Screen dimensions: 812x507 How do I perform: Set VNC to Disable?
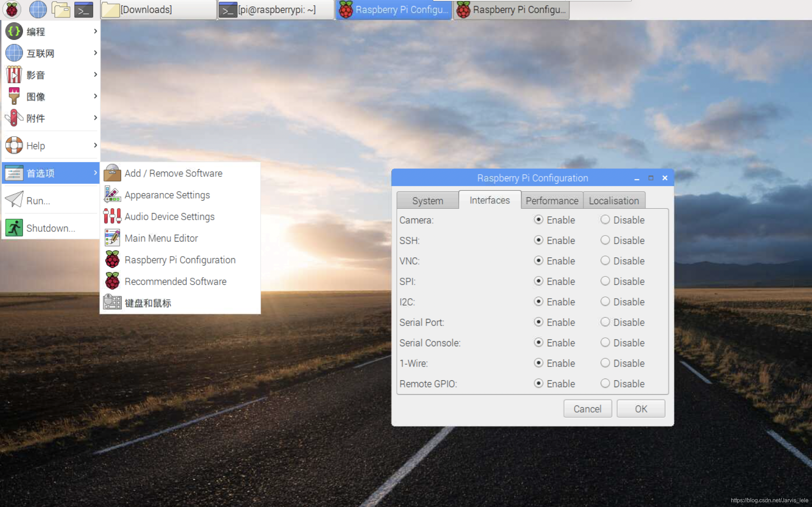click(x=605, y=260)
